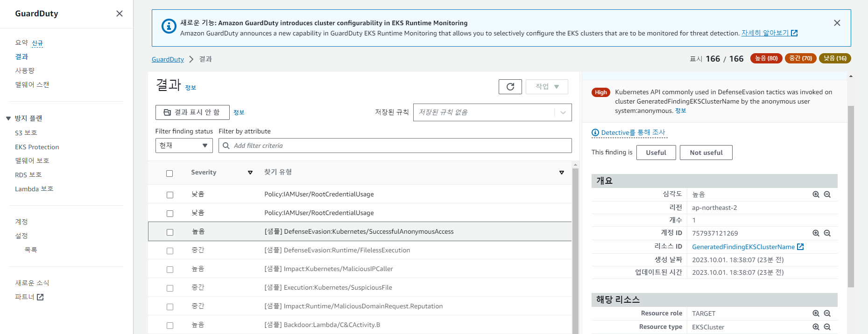Click the 정보 link next to 결과 heading
868x334 pixels.
click(x=191, y=88)
